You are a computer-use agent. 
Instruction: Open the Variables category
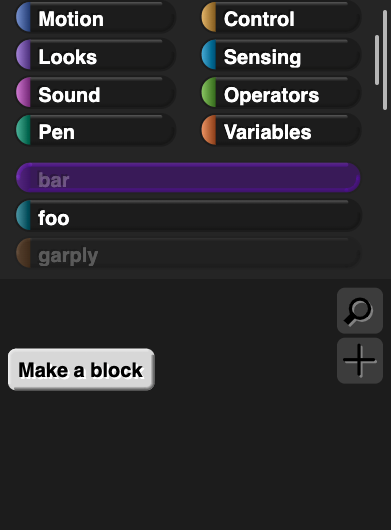tap(281, 131)
